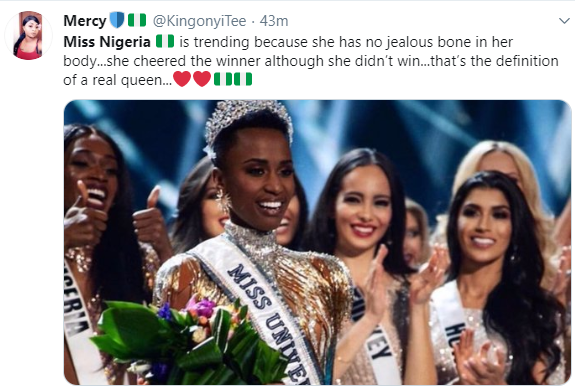Click flag emoji right after "Miss Nigeria"
This screenshot has height=389, width=575.
click(165, 41)
